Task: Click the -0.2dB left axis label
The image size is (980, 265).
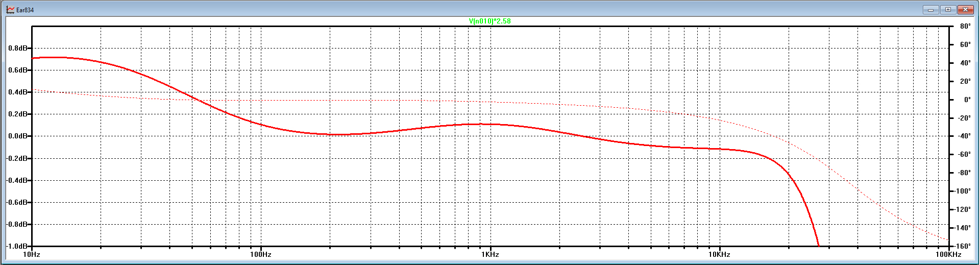Action: 17,158
